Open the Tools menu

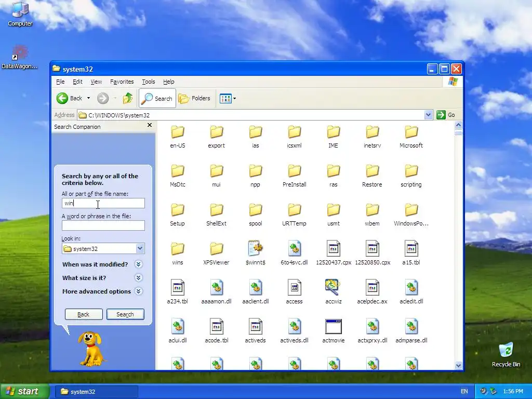148,82
